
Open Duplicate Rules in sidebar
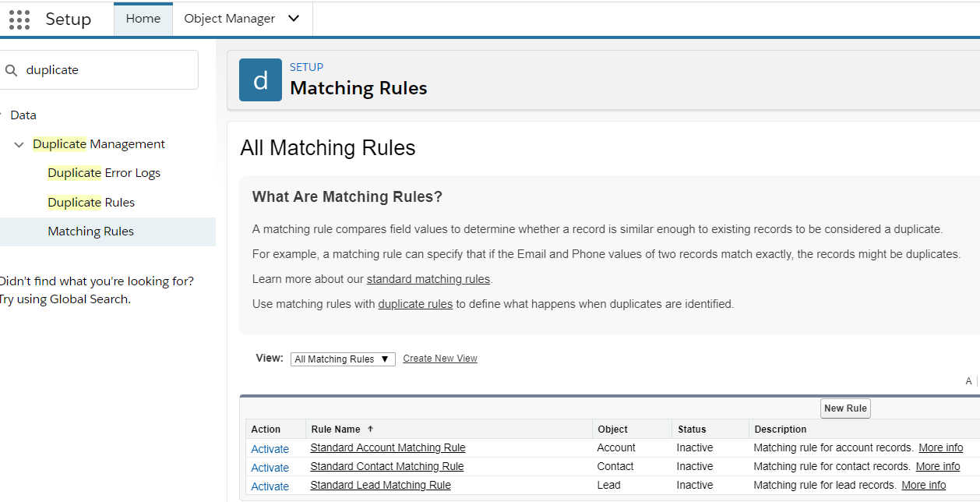(91, 203)
